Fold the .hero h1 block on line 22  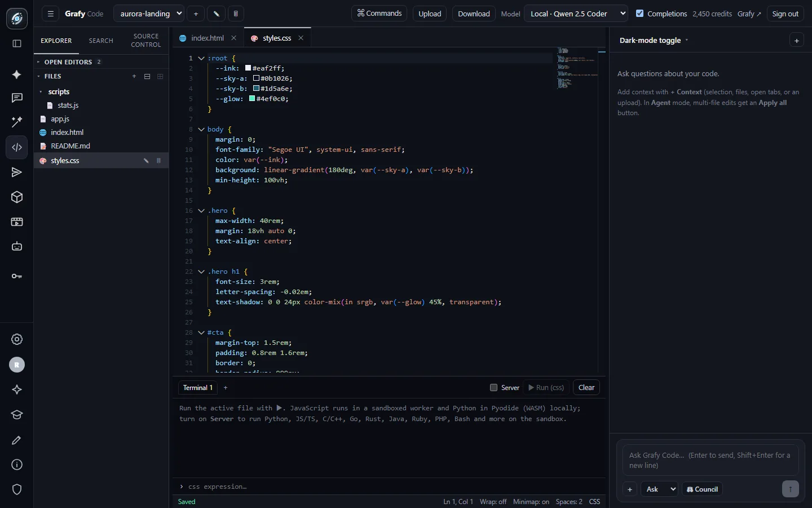pyautogui.click(x=201, y=271)
